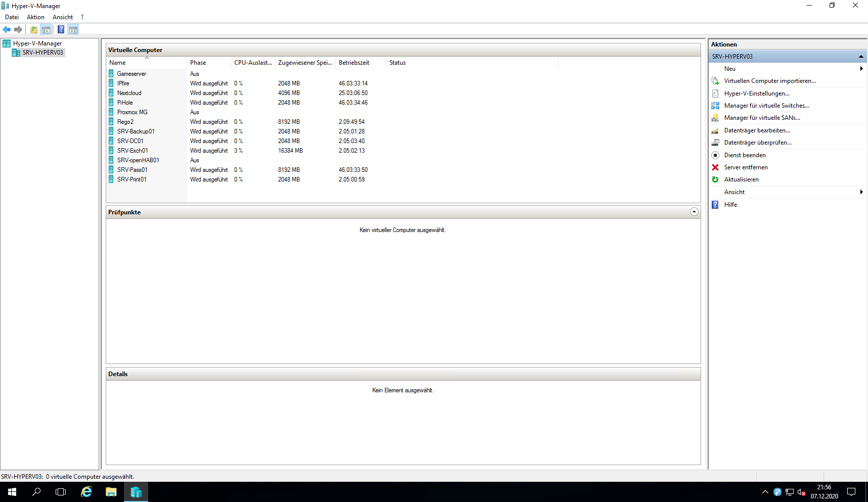Screen dimensions: 868x502
Task: Expand the Ansicht submenu arrow in Aktionen
Action: click(x=861, y=192)
